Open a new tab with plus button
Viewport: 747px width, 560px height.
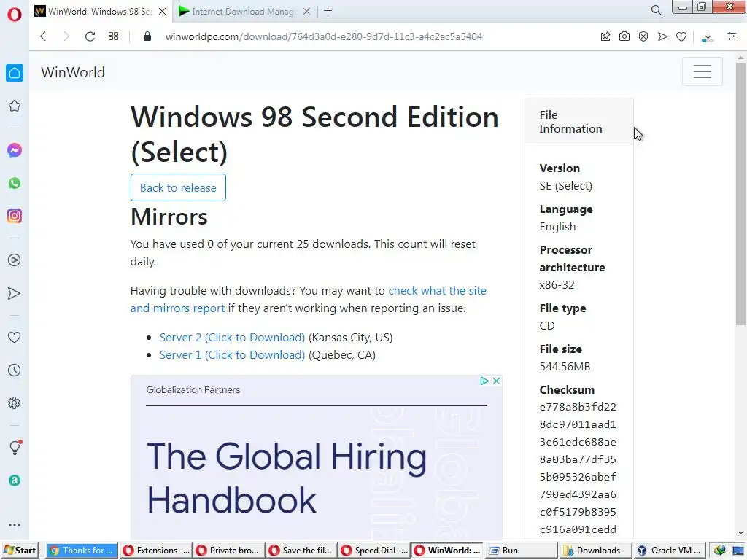(328, 10)
